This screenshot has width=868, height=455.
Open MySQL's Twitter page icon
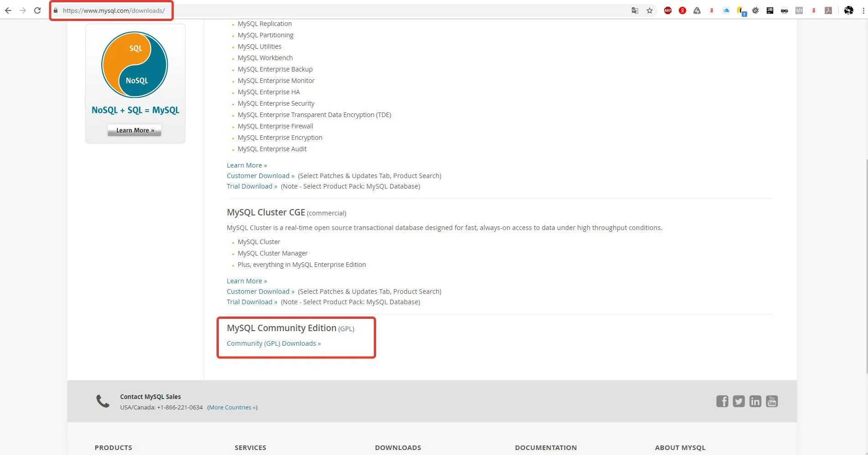click(x=739, y=401)
